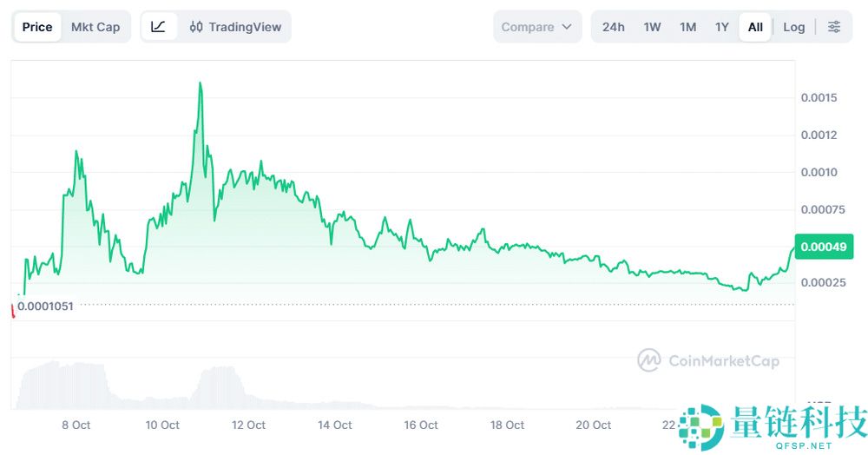Click the 14 Oct date axis label
868x455 pixels.
coord(336,425)
